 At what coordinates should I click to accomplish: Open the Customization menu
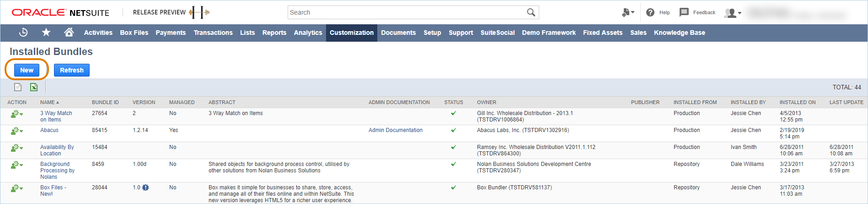pyautogui.click(x=352, y=33)
